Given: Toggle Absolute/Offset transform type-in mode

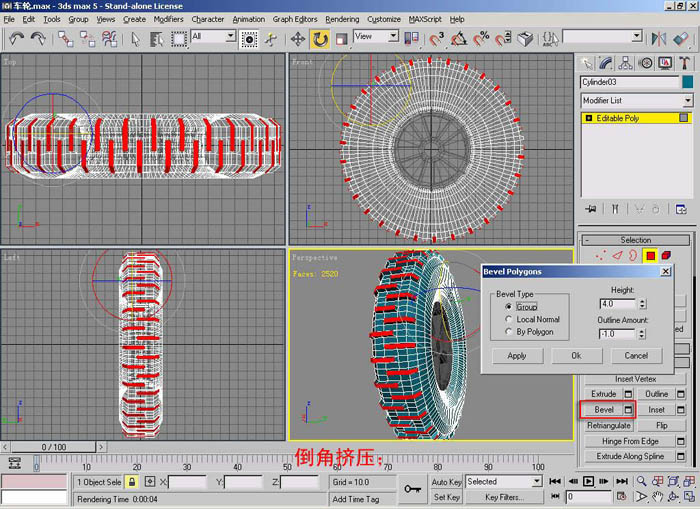Looking at the screenshot, I should (150, 482).
